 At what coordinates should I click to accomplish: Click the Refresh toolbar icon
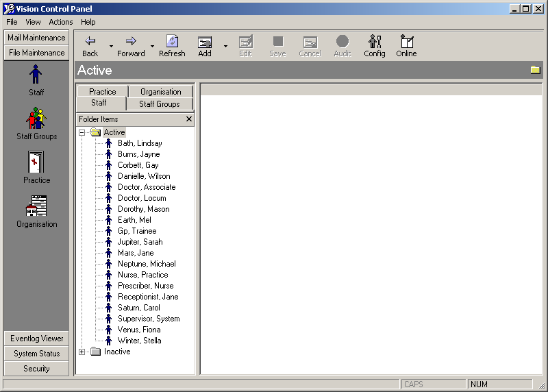coord(172,41)
